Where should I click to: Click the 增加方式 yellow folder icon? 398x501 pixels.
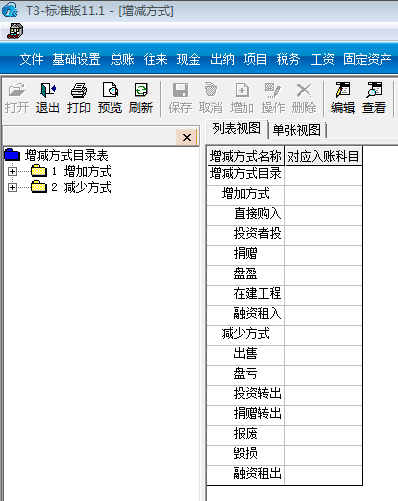pyautogui.click(x=39, y=171)
